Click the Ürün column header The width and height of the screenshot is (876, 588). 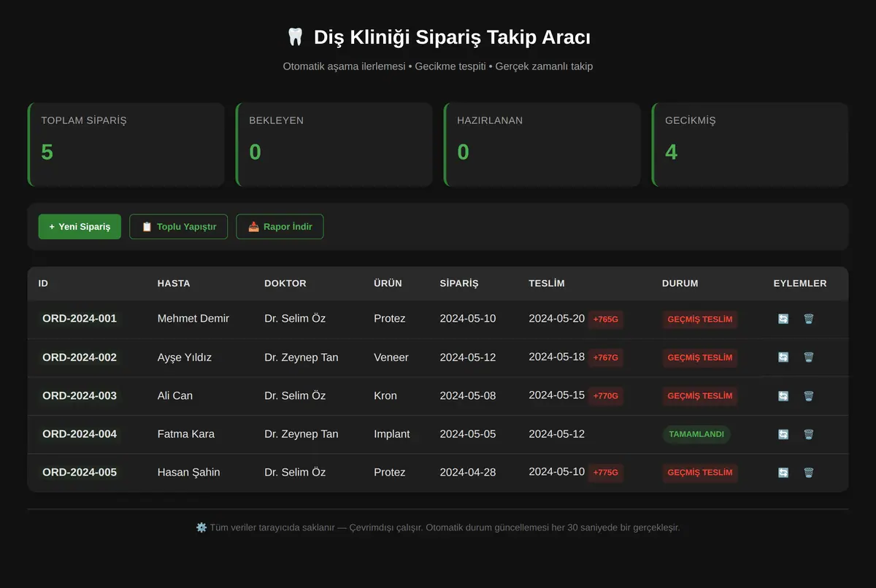point(388,283)
